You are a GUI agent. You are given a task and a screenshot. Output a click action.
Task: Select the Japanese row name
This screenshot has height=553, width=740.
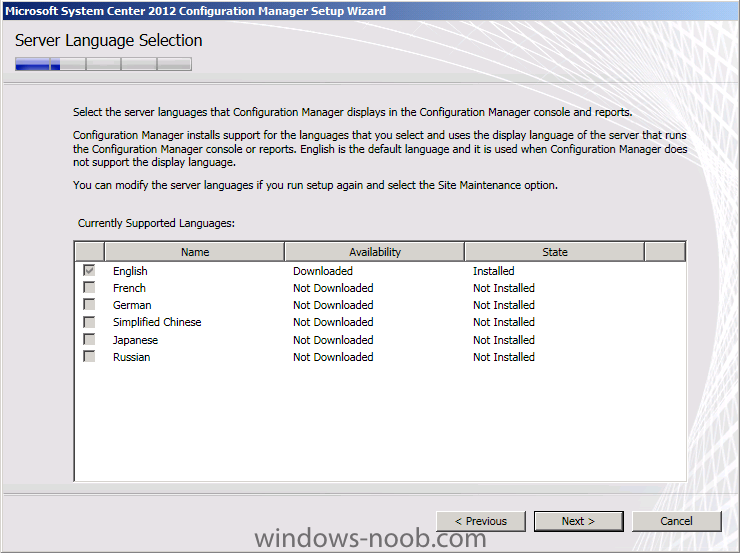[135, 340]
